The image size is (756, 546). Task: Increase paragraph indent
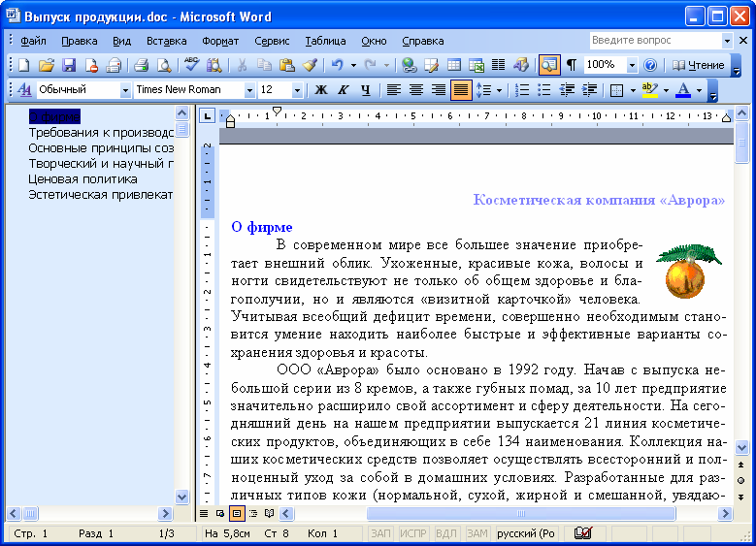589,89
